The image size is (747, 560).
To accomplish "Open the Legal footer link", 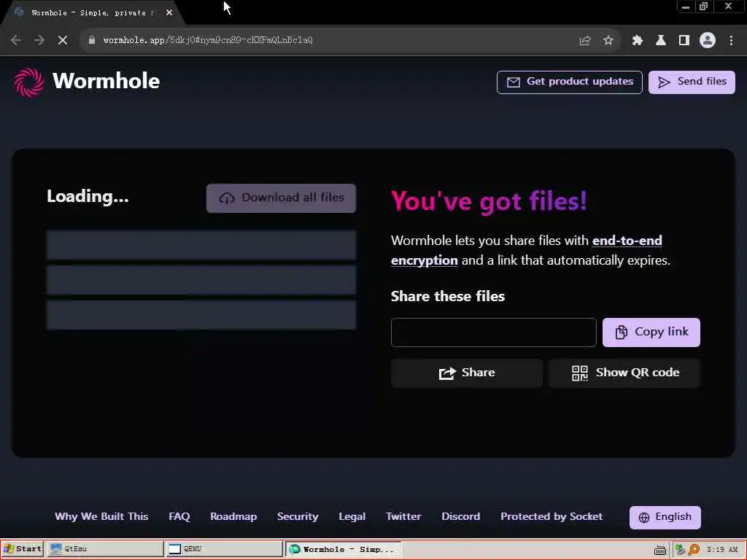I will click(352, 517).
